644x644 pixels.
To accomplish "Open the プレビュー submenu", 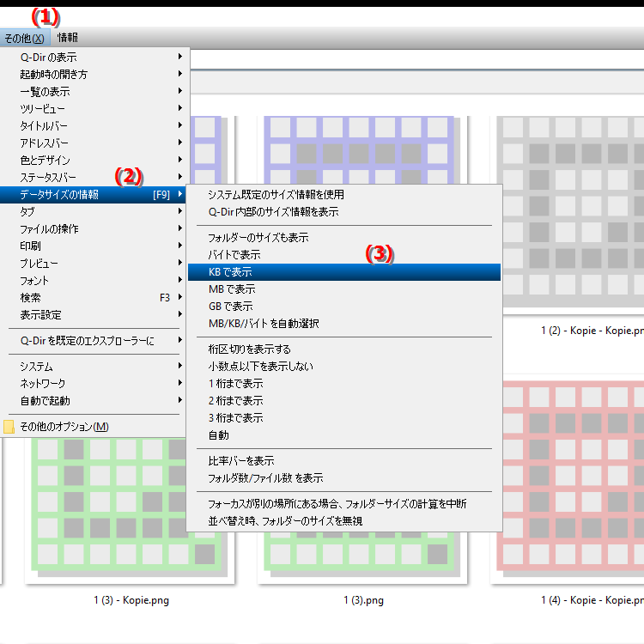I will point(94,264).
